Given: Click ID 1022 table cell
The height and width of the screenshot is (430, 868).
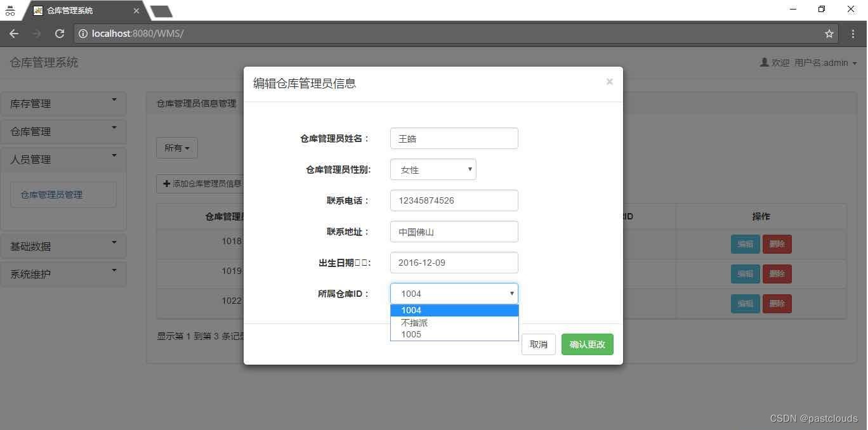Looking at the screenshot, I should 232,301.
